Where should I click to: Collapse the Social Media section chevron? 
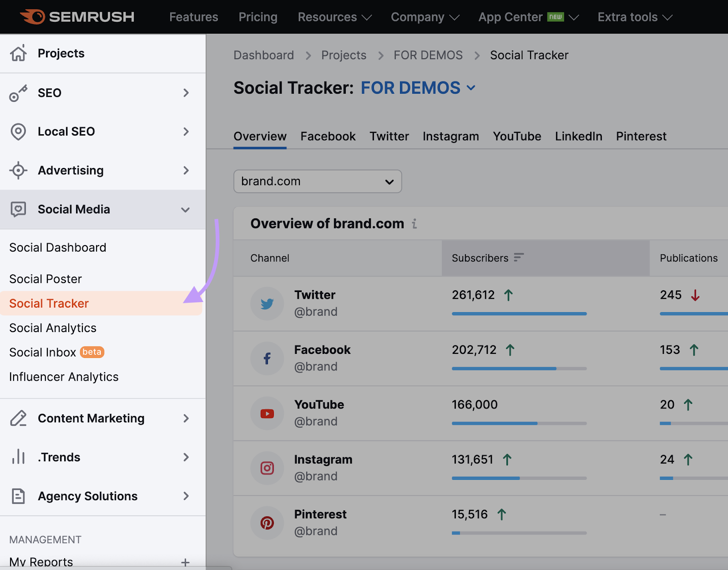[x=185, y=210]
